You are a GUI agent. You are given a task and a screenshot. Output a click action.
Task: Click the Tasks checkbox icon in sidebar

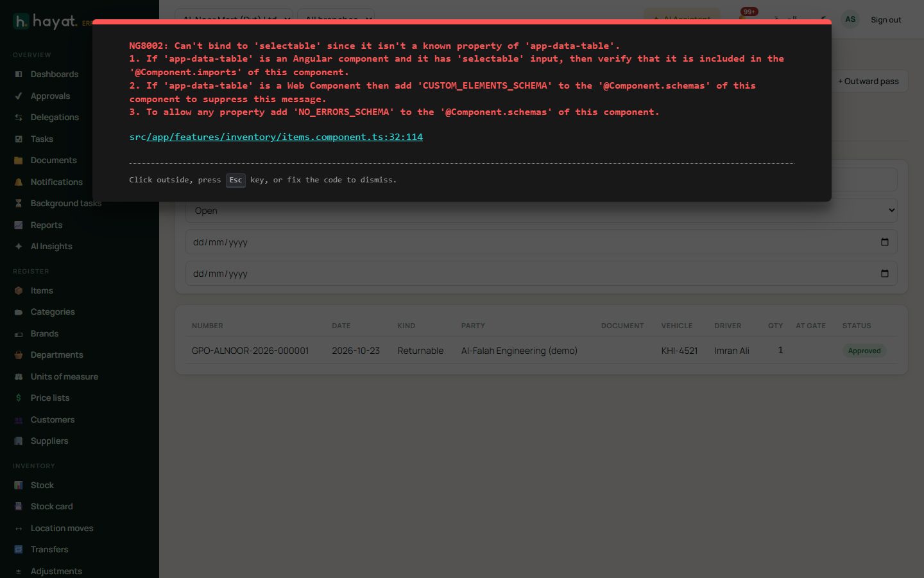point(19,139)
